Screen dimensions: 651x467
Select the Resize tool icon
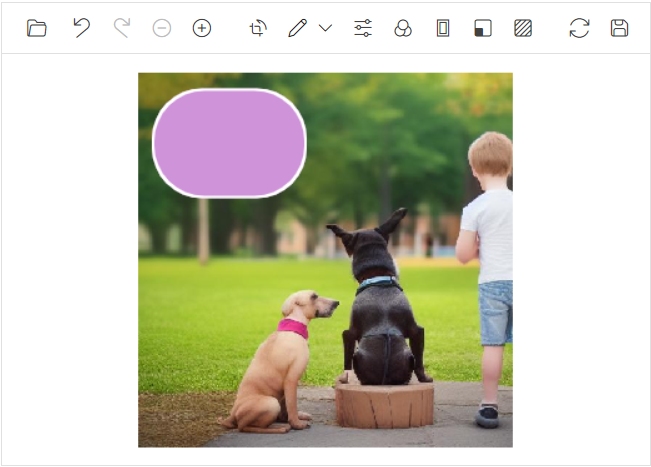(x=483, y=28)
